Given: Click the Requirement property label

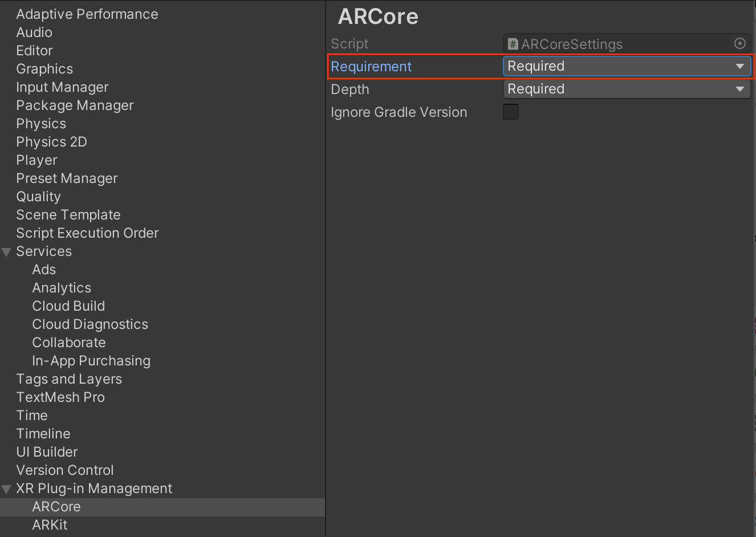Looking at the screenshot, I should tap(371, 67).
